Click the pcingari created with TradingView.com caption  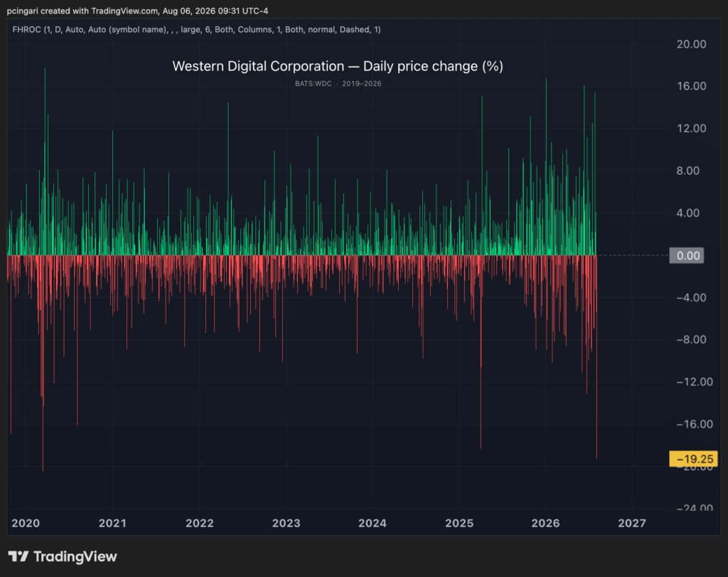[x=137, y=11]
